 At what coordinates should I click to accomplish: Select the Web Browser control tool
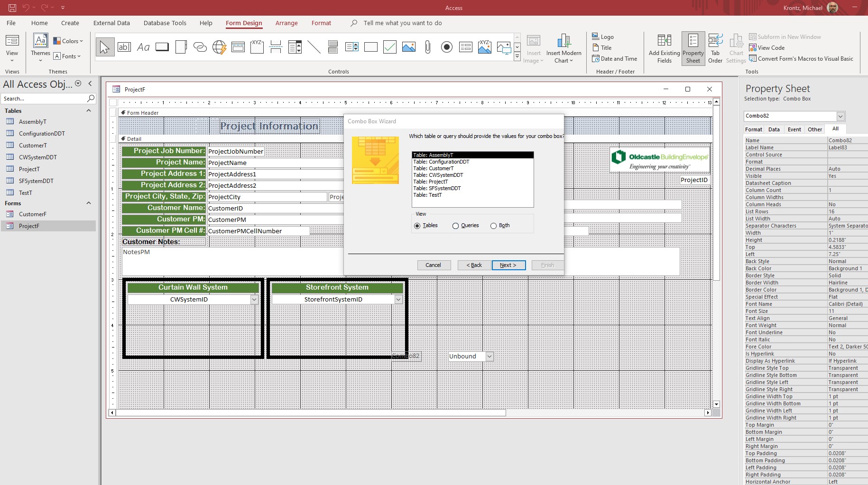click(x=219, y=47)
